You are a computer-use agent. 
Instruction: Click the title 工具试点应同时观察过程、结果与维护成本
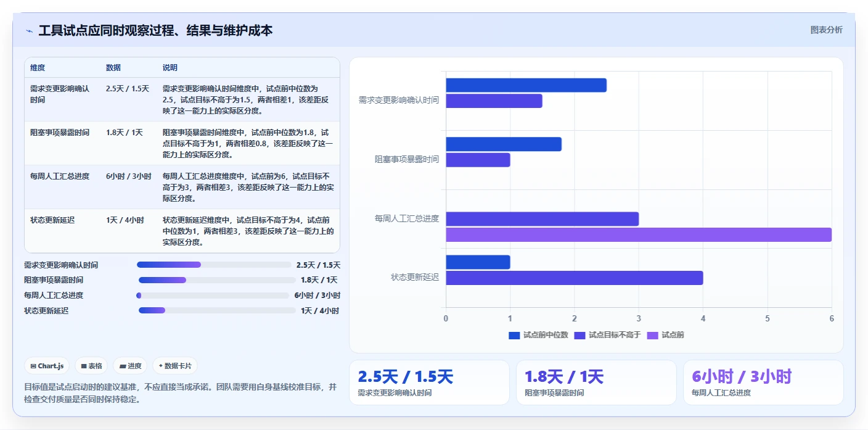(155, 30)
